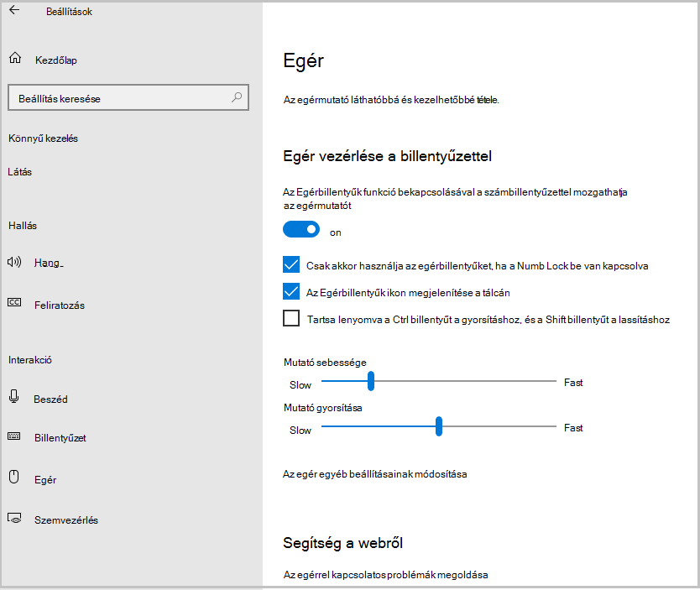
Task: Go to the Beszéd settings page
Action: coord(50,399)
